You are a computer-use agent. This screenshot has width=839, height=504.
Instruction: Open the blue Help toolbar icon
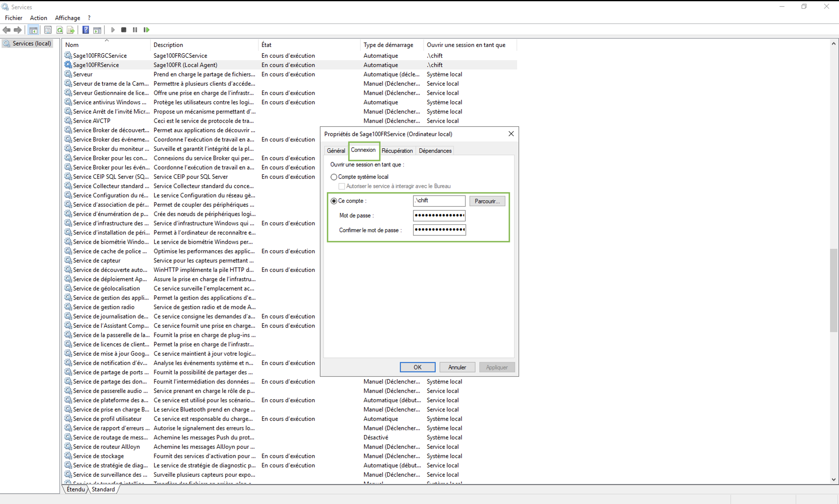pyautogui.click(x=86, y=30)
